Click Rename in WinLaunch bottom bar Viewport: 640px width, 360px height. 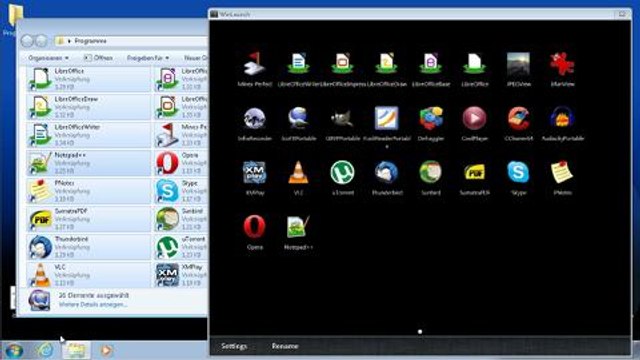pyautogui.click(x=285, y=346)
